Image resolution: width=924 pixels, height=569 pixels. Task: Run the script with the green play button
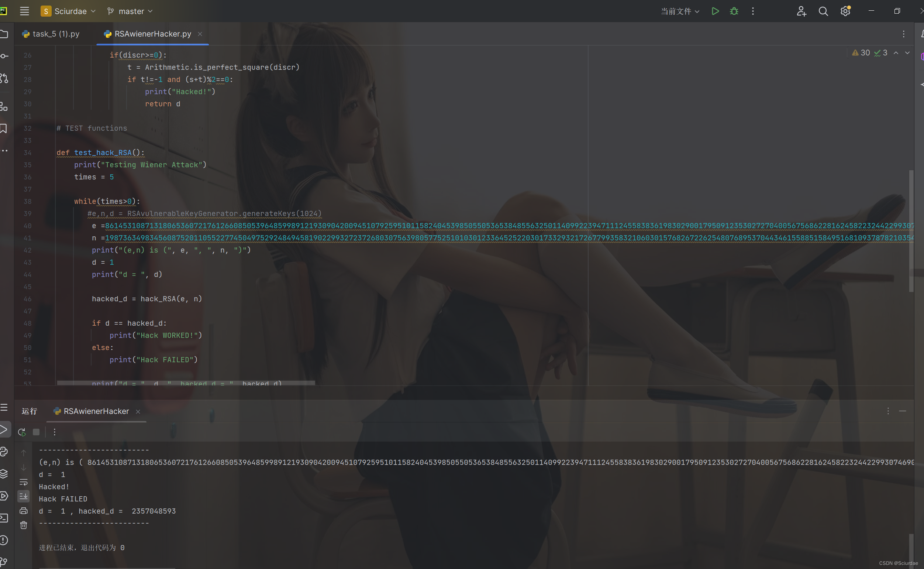pyautogui.click(x=715, y=11)
